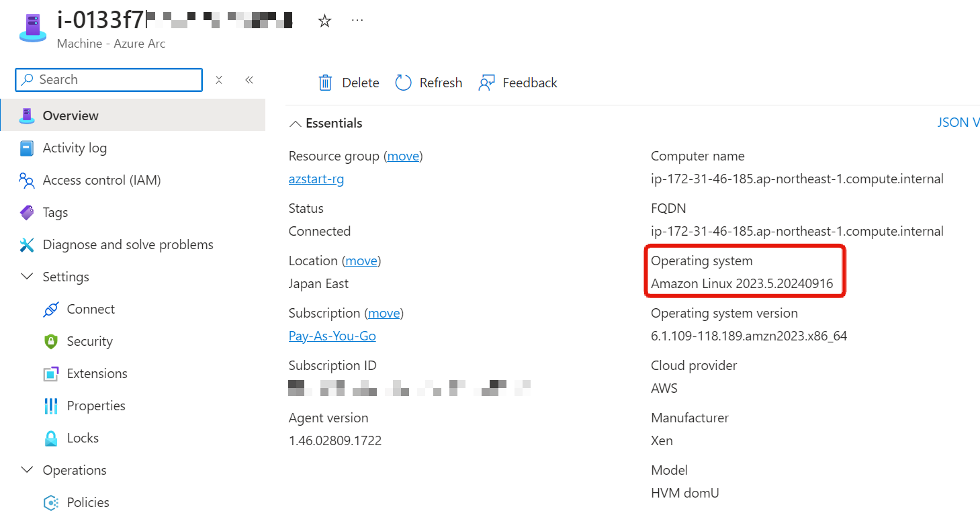Image resolution: width=980 pixels, height=513 pixels.
Task: Select the HVM domU model value
Action: click(685, 493)
